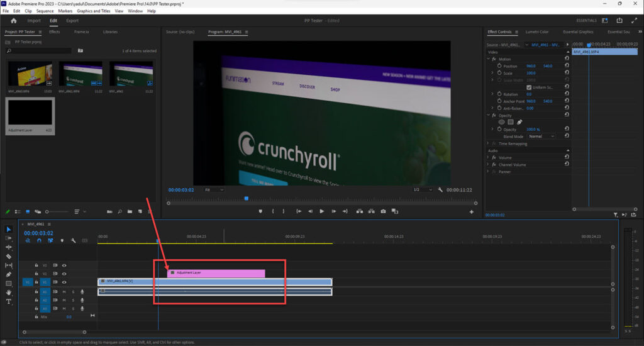The height and width of the screenshot is (346, 644).
Task: Click the New Bin folder icon in the Project panel
Action: tap(130, 211)
